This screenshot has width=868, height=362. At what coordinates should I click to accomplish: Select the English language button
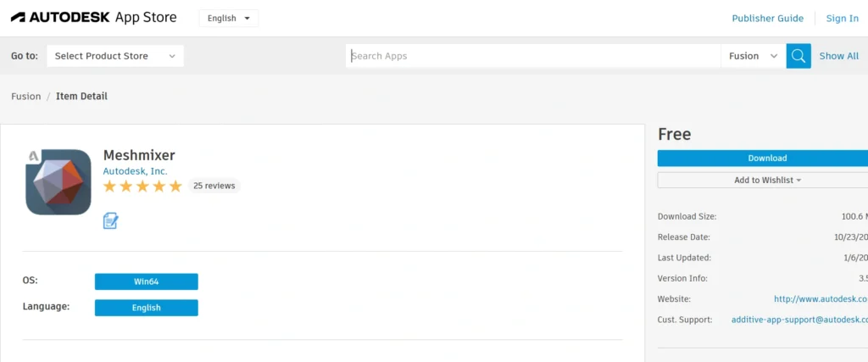147,308
